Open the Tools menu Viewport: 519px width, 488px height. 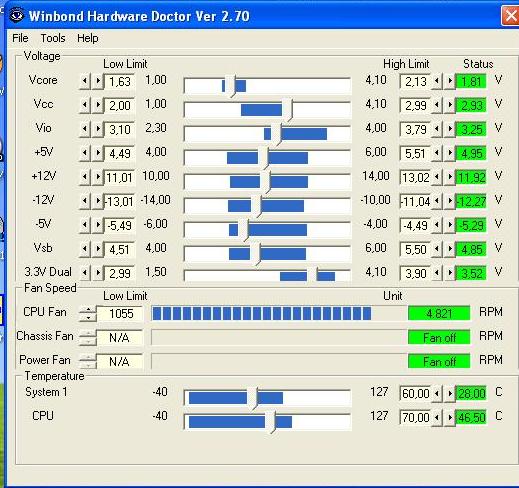(53, 38)
